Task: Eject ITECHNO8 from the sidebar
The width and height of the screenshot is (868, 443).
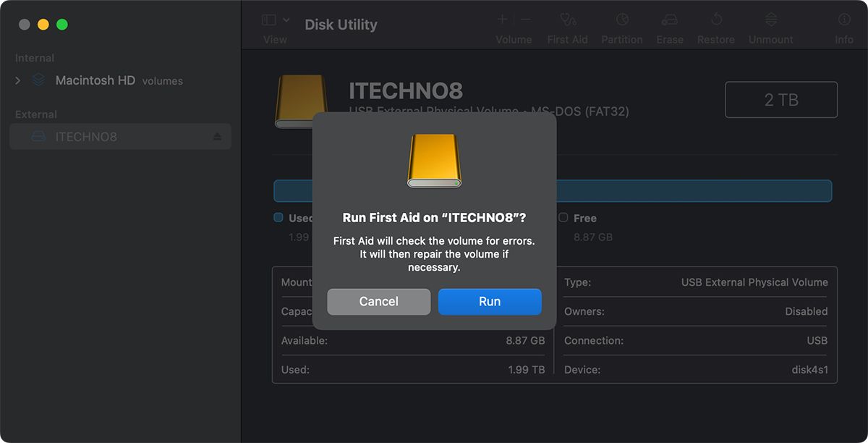Action: point(217,137)
